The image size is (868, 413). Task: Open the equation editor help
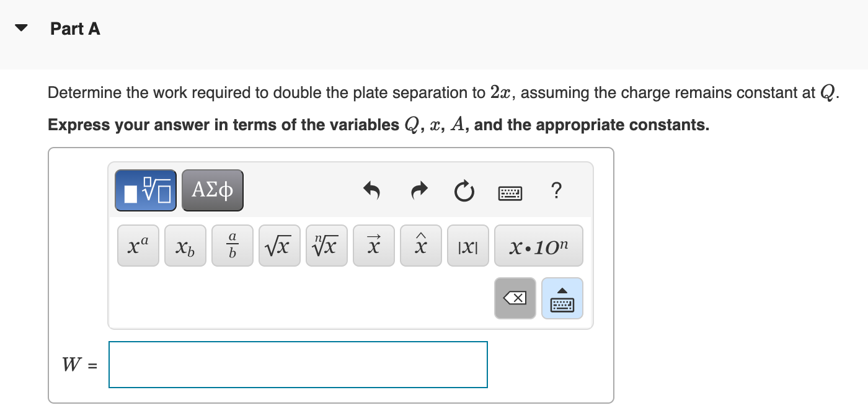[556, 191]
